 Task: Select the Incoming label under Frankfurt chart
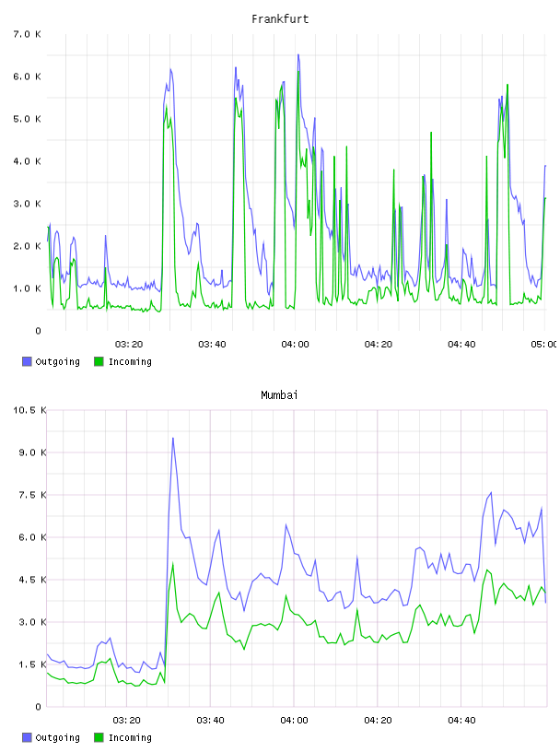pos(130,362)
